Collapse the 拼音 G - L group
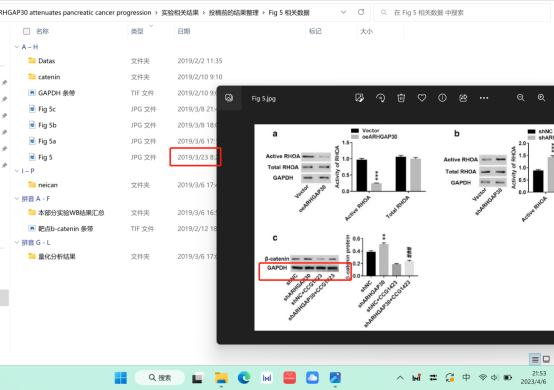The height and width of the screenshot is (390, 554). point(17,242)
